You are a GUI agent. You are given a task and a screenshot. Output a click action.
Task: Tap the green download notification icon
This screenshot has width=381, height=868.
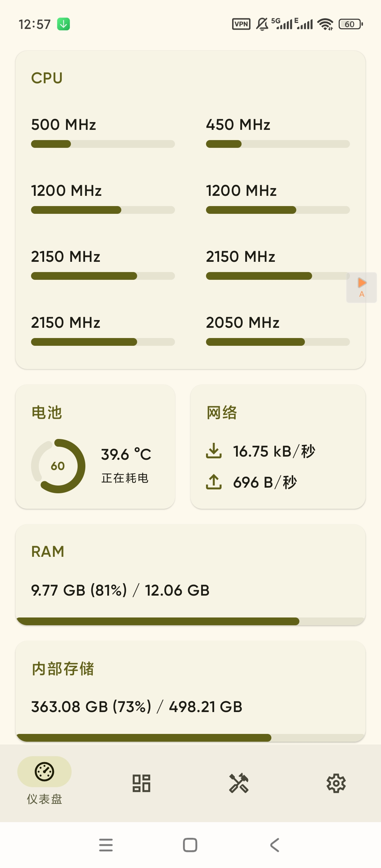64,24
